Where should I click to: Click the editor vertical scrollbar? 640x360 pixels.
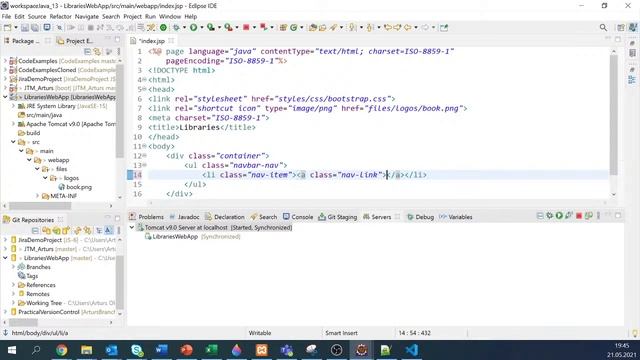[613, 114]
